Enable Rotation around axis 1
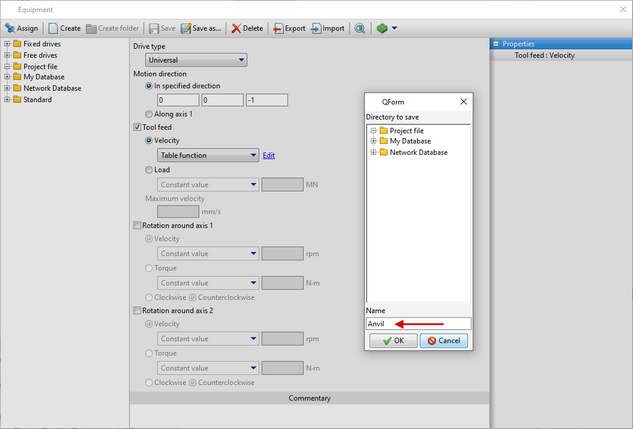This screenshot has height=429, width=633. (138, 226)
